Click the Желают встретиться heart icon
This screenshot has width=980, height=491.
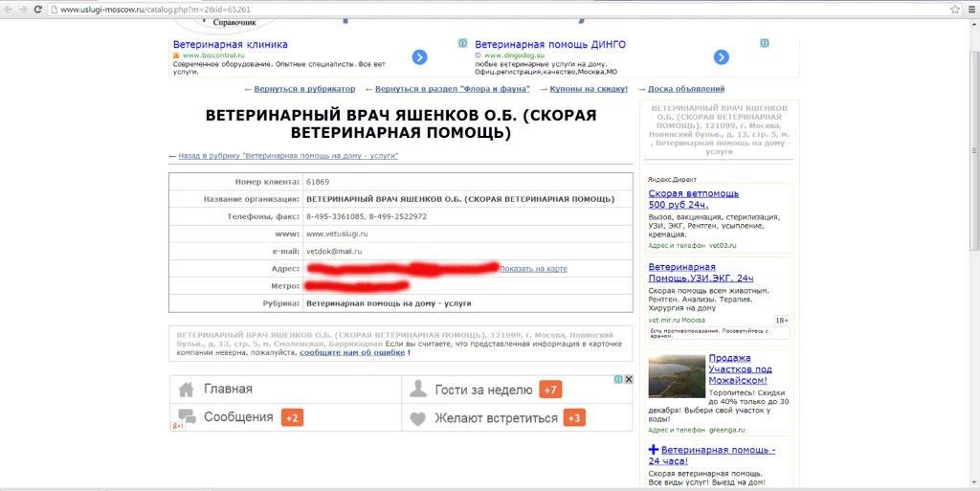point(417,418)
